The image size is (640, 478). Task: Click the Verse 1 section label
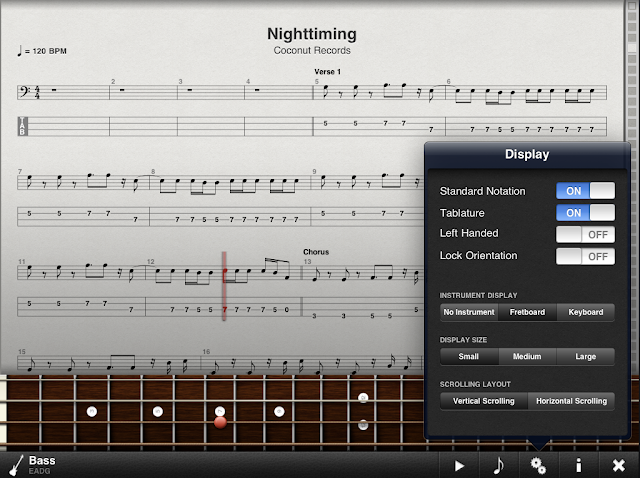click(327, 72)
